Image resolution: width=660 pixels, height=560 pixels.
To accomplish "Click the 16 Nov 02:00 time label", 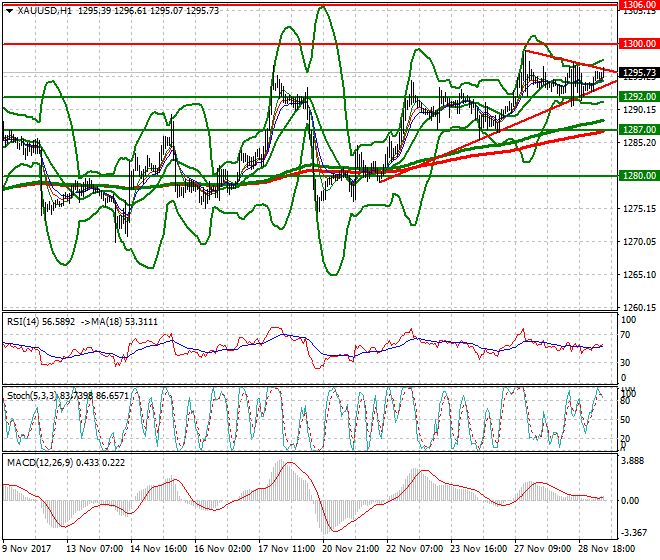I will pyautogui.click(x=223, y=549).
